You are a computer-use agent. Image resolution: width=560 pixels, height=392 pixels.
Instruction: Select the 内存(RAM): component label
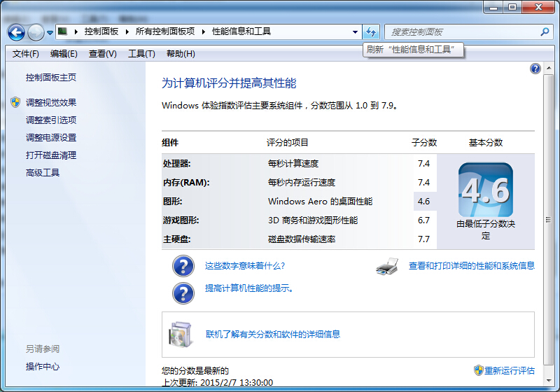pyautogui.click(x=186, y=183)
